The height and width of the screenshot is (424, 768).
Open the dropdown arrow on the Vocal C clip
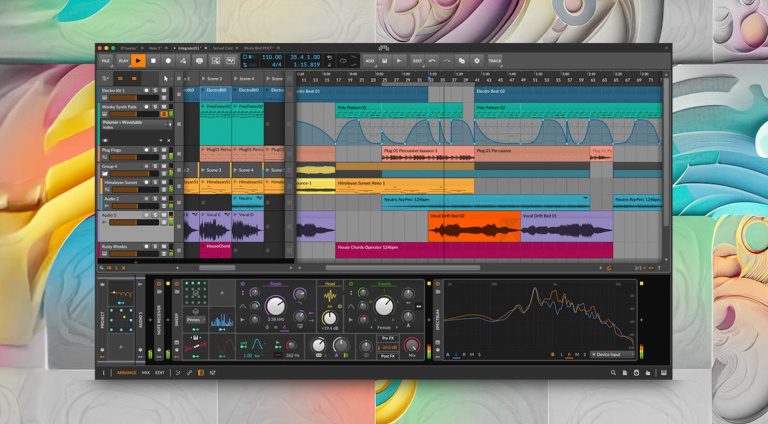pyautogui.click(x=227, y=214)
